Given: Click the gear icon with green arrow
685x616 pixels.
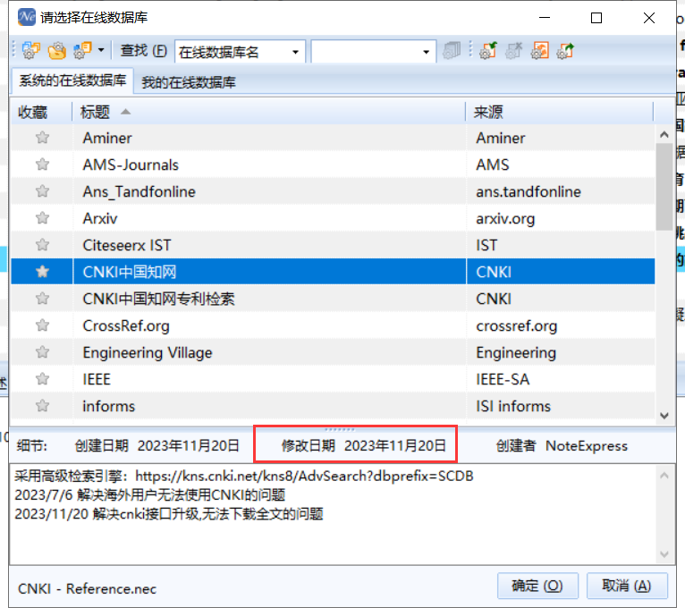Looking at the screenshot, I should pos(488,51).
